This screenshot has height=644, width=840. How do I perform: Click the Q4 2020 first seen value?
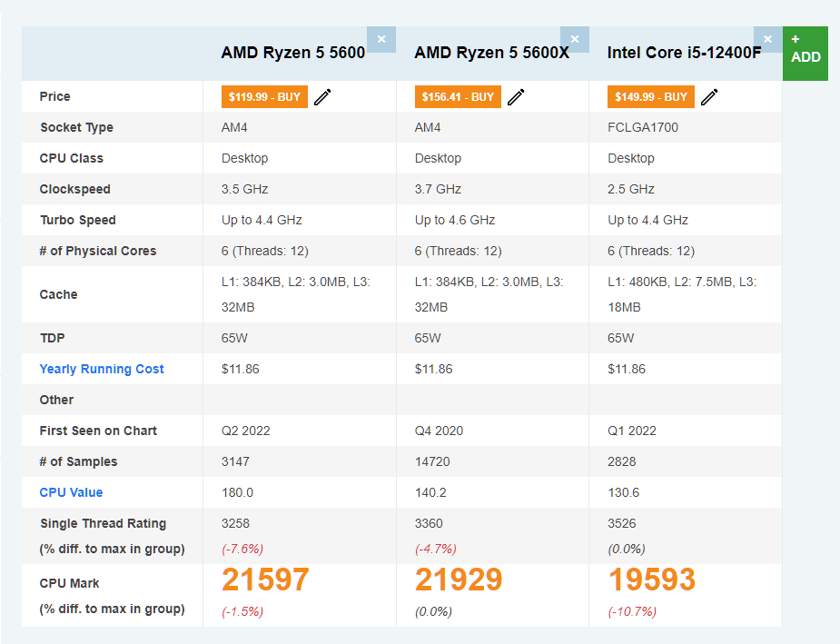pyautogui.click(x=439, y=431)
